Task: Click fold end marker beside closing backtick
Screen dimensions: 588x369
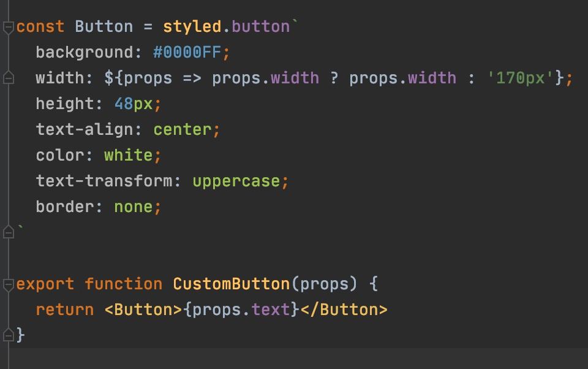Action: (x=8, y=232)
